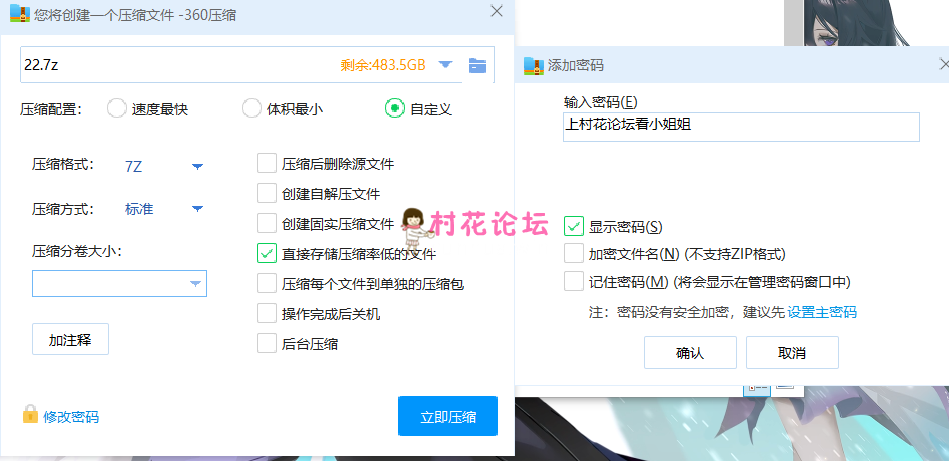Enable 操作完成后关机 checkbox
This screenshot has width=949, height=461.
pos(267,313)
